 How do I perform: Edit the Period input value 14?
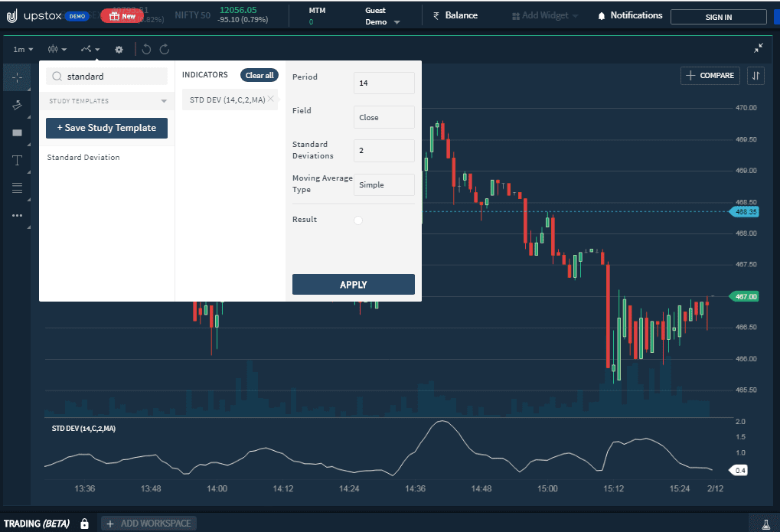(383, 83)
